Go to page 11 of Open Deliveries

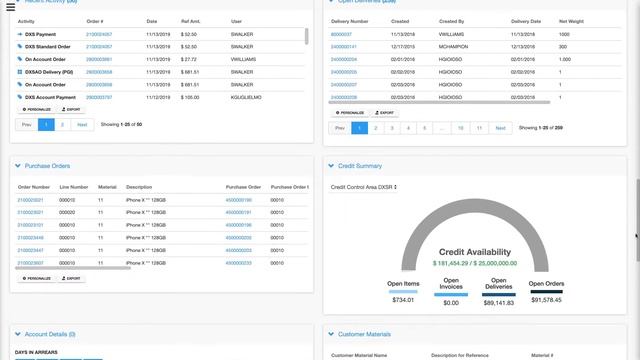pyautogui.click(x=479, y=128)
